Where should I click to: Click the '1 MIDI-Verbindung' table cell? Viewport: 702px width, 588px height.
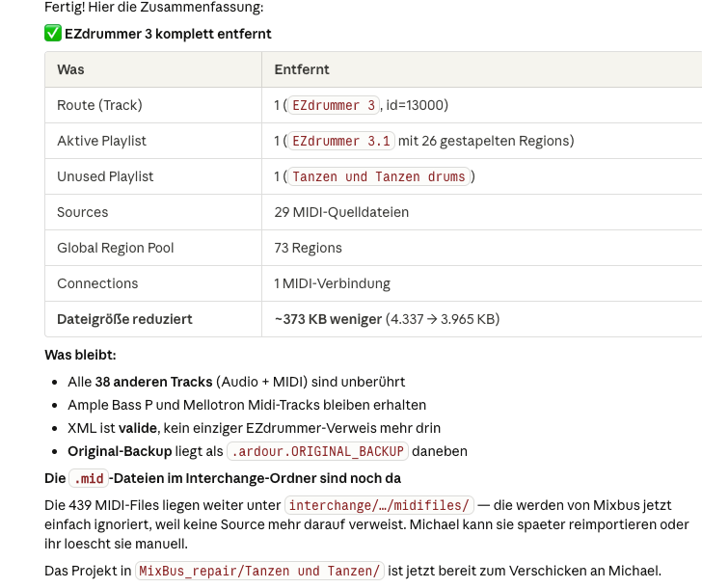(x=332, y=283)
